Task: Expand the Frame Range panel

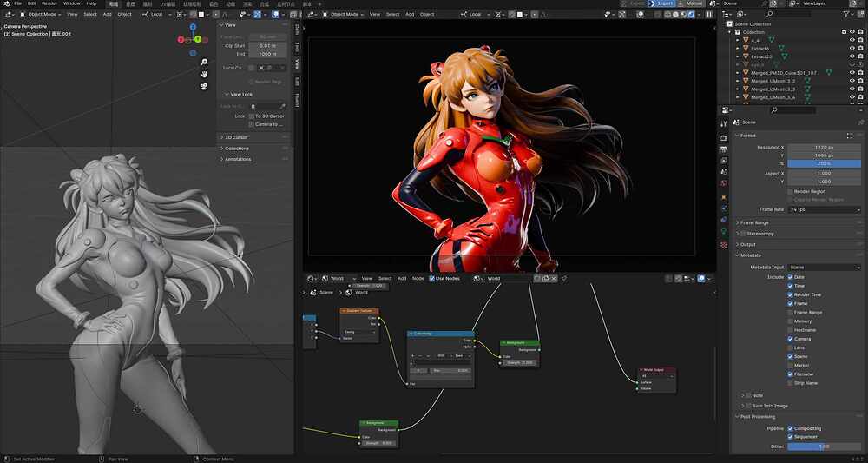Action: coord(753,222)
